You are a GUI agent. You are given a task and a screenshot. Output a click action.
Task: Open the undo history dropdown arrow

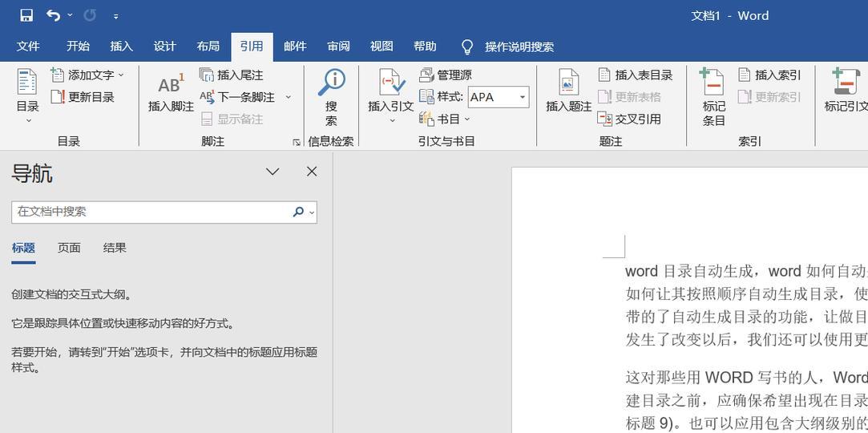tap(70, 15)
